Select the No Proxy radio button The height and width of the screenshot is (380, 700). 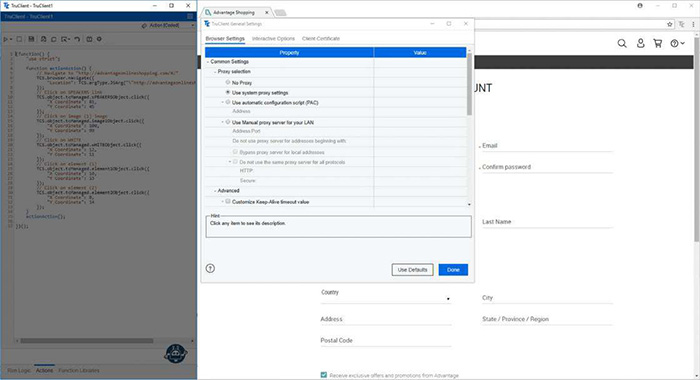coord(228,82)
